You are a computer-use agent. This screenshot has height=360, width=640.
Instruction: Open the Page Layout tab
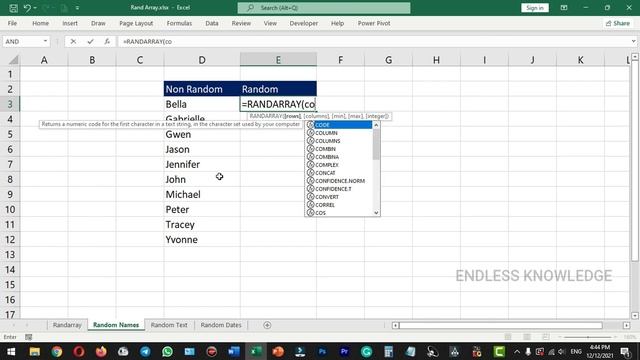pyautogui.click(x=136, y=23)
